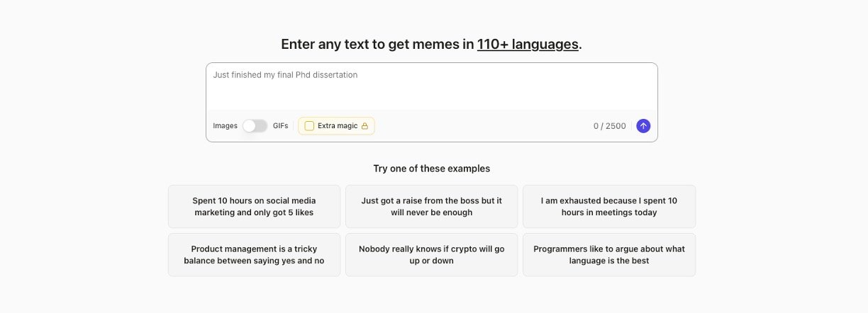Click the Try one of these examples heading
868x313 pixels.
[431, 169]
